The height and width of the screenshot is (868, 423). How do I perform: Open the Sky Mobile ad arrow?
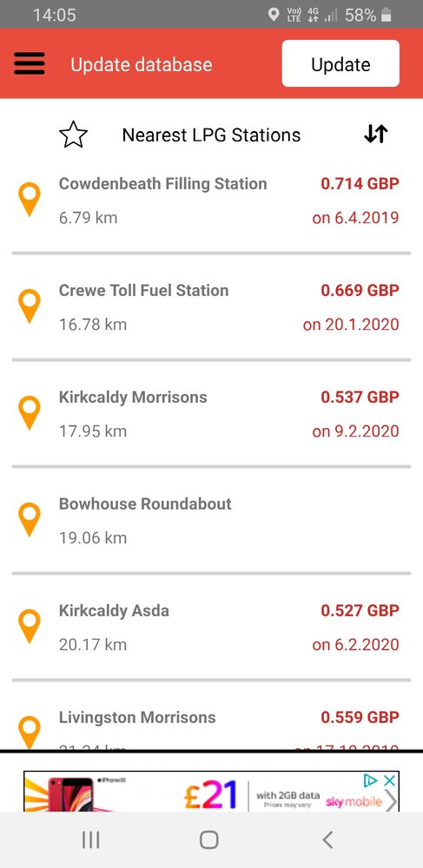click(391, 801)
